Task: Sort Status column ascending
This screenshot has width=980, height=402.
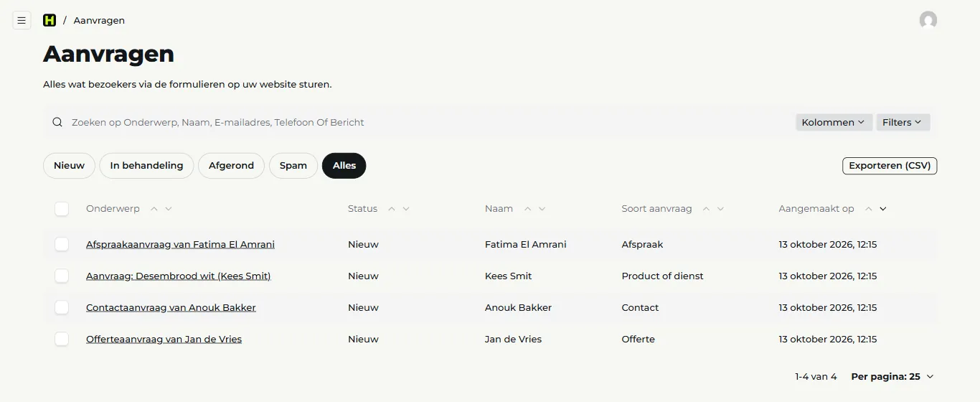Action: pyautogui.click(x=391, y=209)
